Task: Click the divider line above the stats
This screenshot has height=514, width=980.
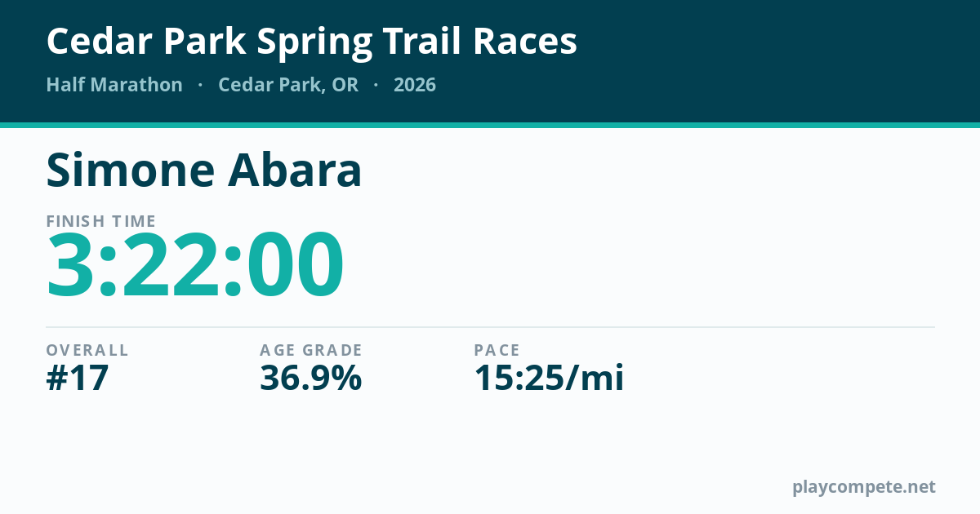Action: click(490, 327)
